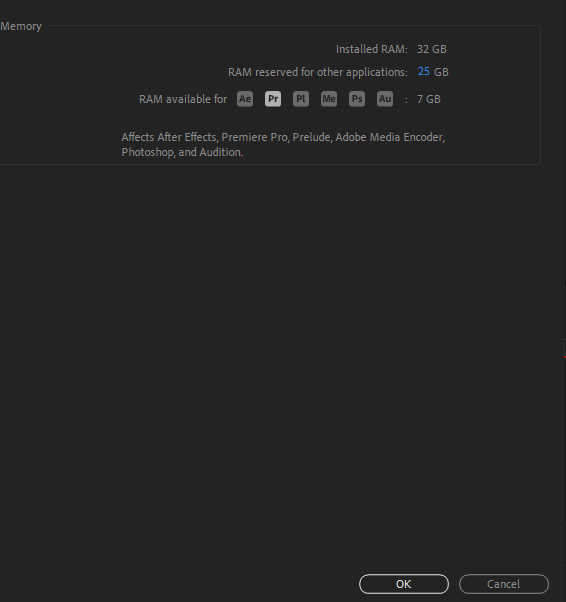Click the Memory section heading
This screenshot has height=602, width=566.
pyautogui.click(x=21, y=26)
